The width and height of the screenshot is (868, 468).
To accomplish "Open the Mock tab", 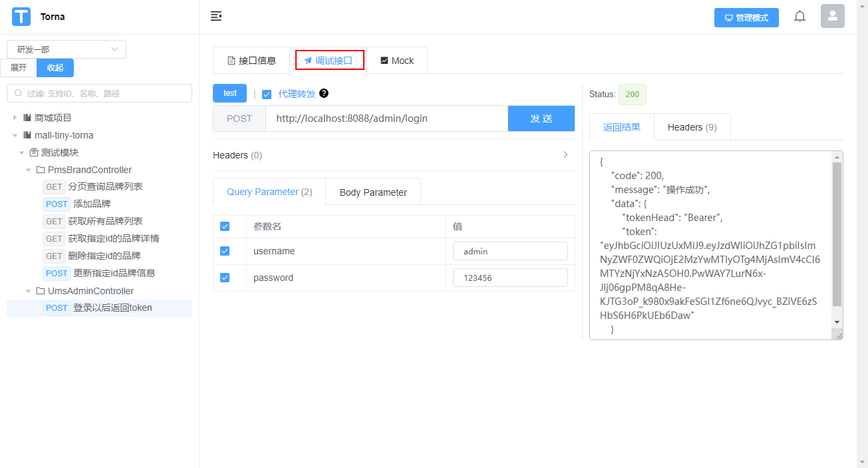I will pos(397,60).
